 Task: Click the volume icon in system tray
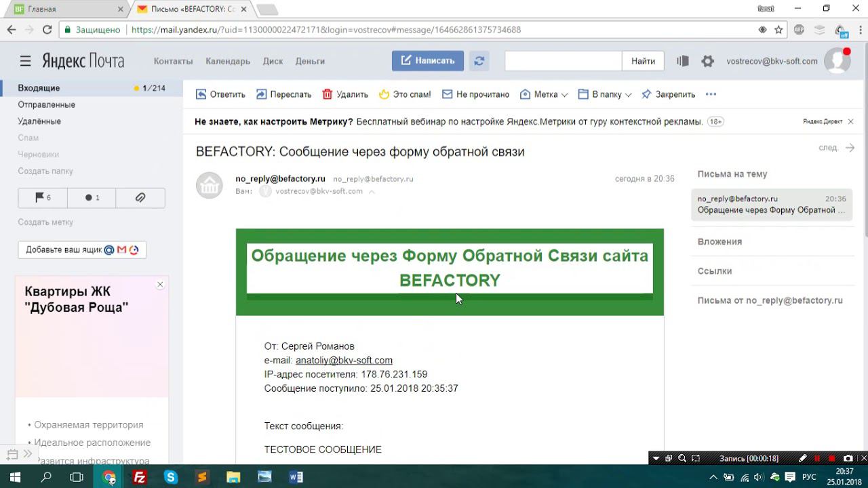coord(758,477)
